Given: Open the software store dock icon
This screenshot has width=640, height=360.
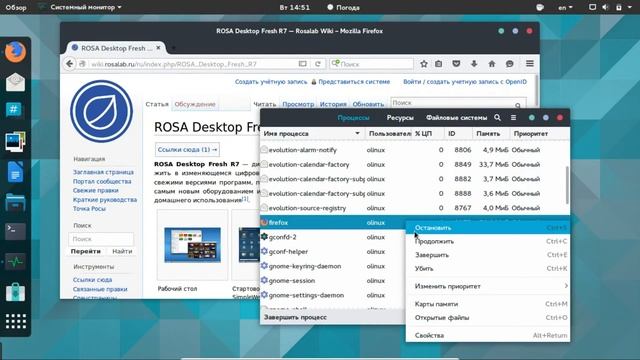Looking at the screenshot, I should click(16, 292).
